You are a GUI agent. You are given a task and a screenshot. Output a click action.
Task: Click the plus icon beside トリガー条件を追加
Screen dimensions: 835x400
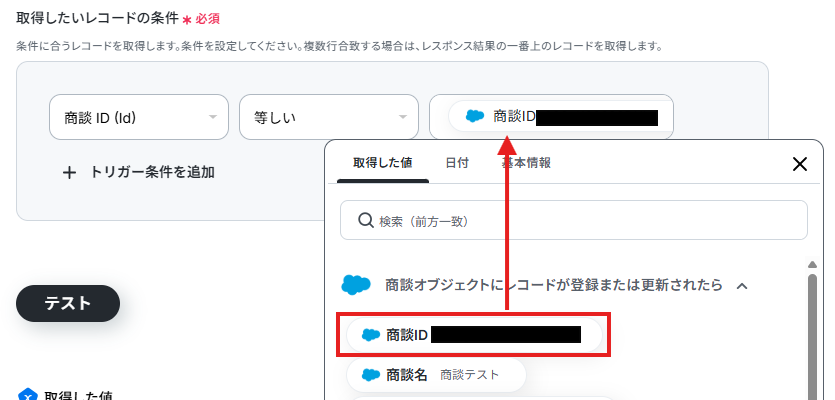[x=69, y=173]
